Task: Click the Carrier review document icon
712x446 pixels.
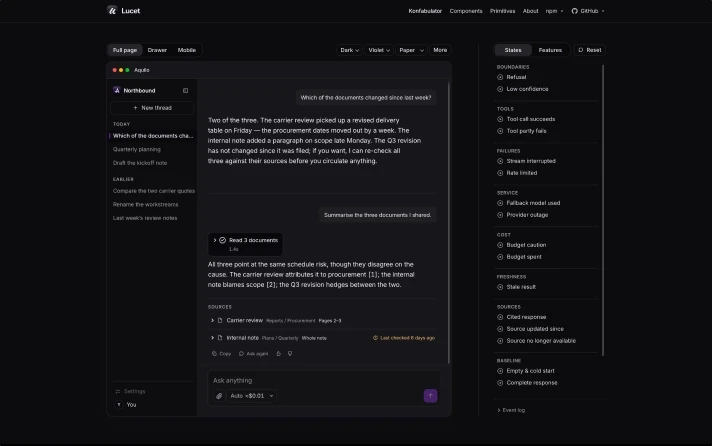Action: click(220, 320)
